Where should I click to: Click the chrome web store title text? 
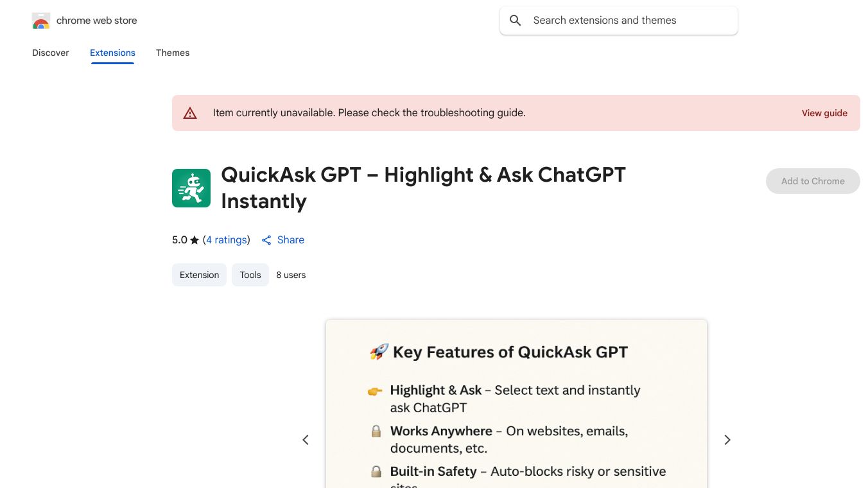pyautogui.click(x=97, y=21)
